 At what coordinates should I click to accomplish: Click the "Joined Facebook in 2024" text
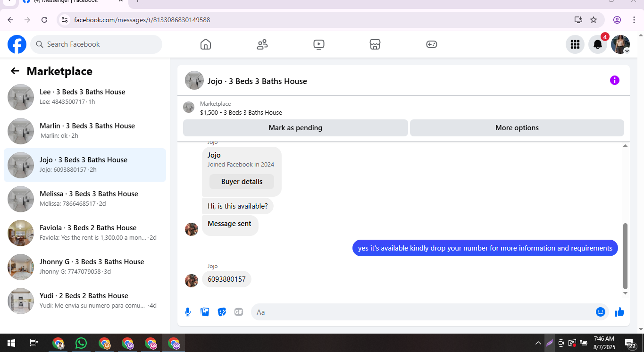coord(241,165)
